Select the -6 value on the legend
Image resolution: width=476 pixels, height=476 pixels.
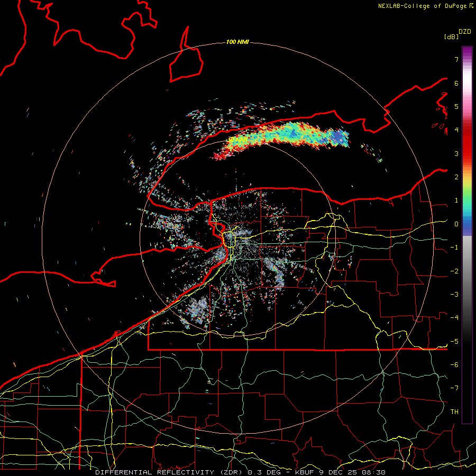tap(454, 365)
